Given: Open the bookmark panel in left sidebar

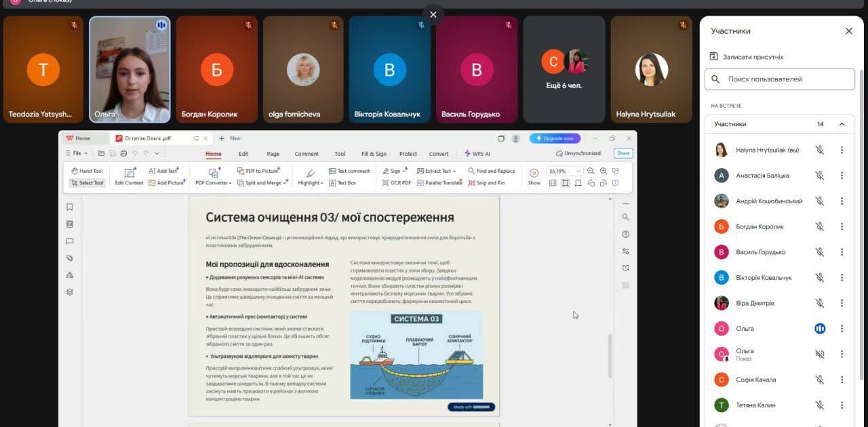Looking at the screenshot, I should 69,207.
